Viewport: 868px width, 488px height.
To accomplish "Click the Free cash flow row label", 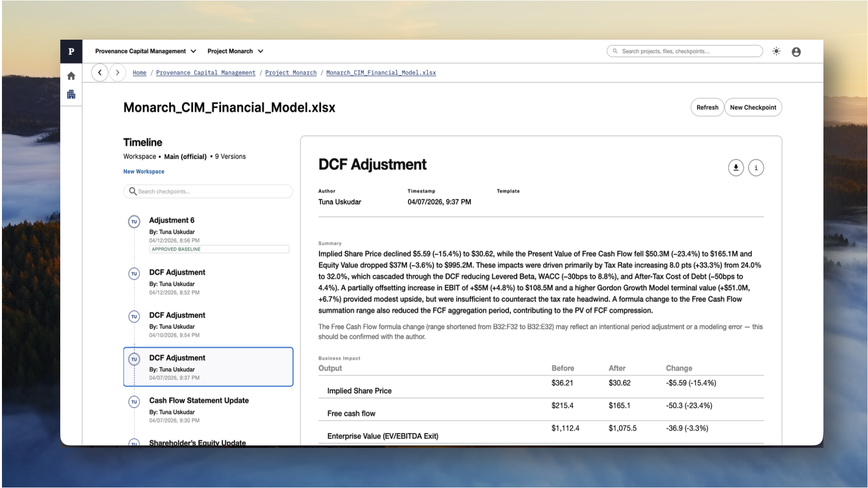I will (351, 413).
